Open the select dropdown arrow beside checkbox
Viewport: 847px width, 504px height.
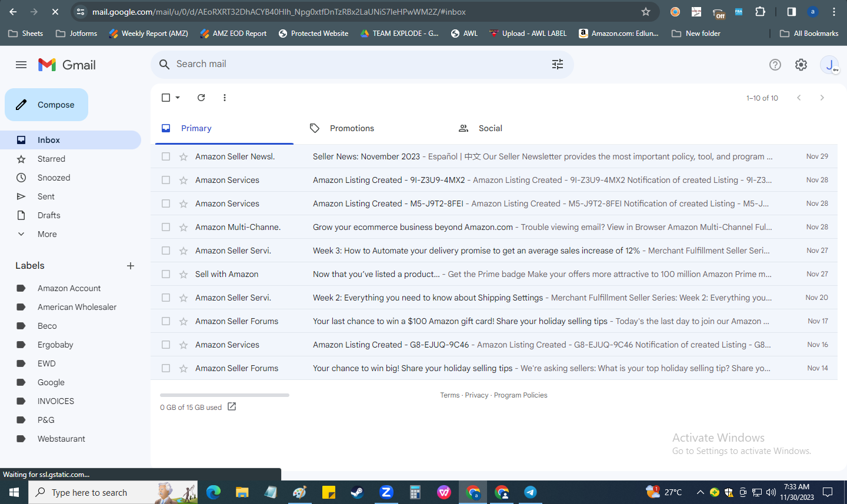pyautogui.click(x=178, y=98)
